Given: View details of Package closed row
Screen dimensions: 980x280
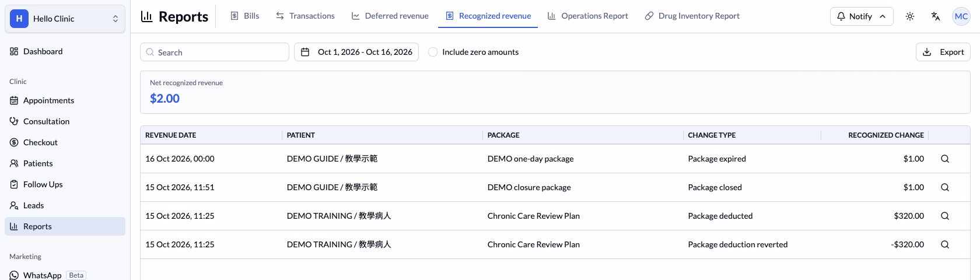Looking at the screenshot, I should point(945,187).
